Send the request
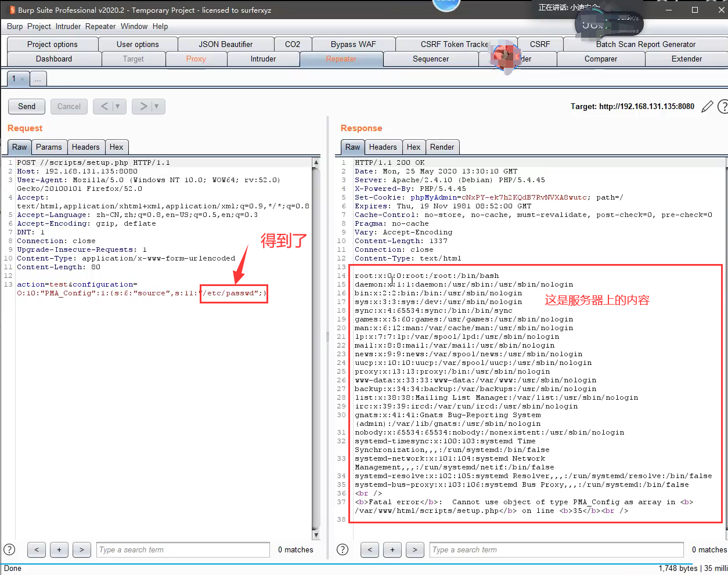This screenshot has height=575, width=728. [x=27, y=106]
